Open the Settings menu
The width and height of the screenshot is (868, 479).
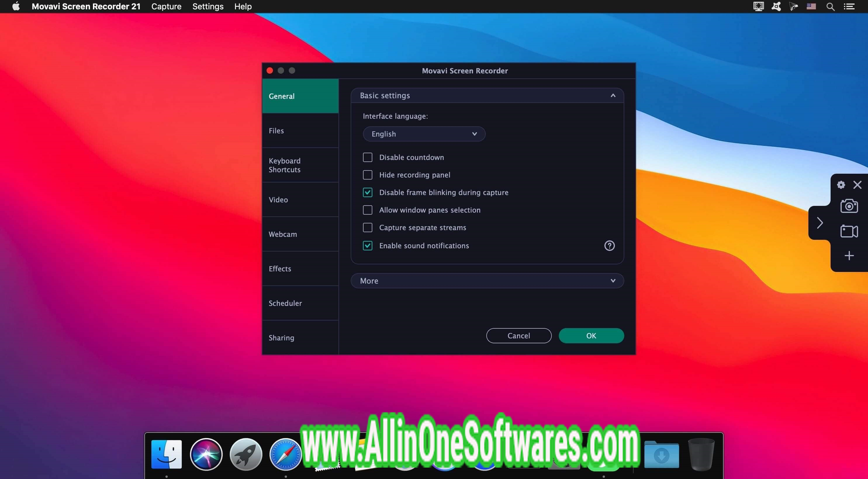pos(208,6)
